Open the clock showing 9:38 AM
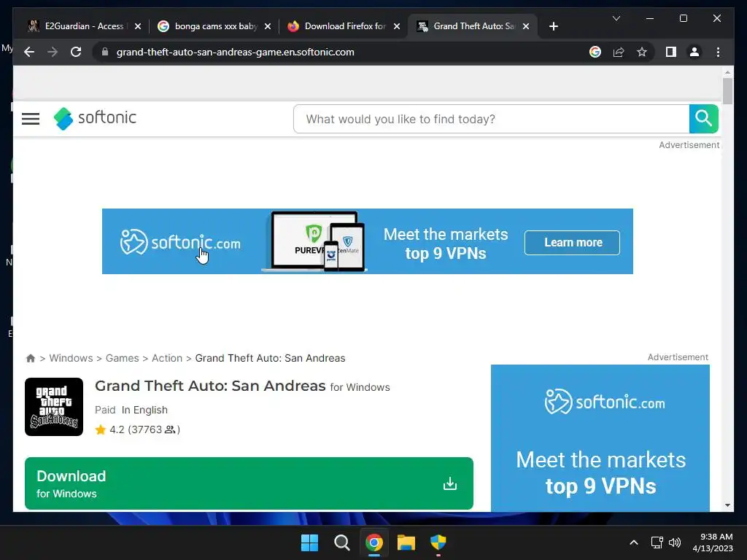747x560 pixels. pos(713,542)
